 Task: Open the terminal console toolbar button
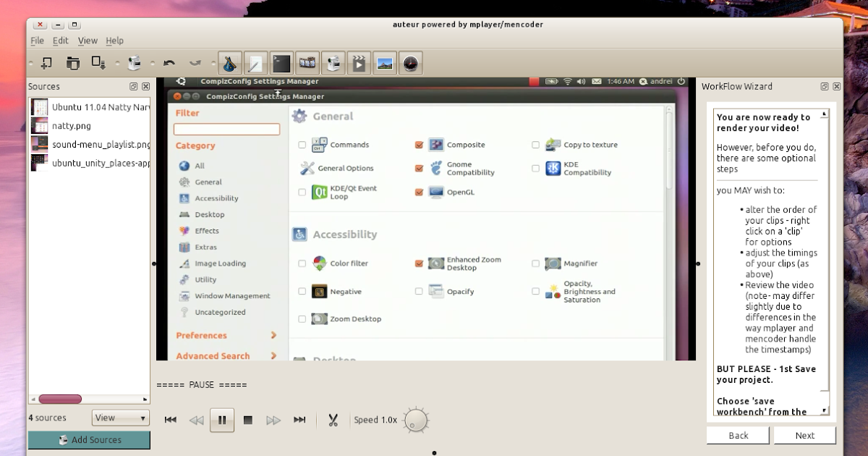pos(281,64)
